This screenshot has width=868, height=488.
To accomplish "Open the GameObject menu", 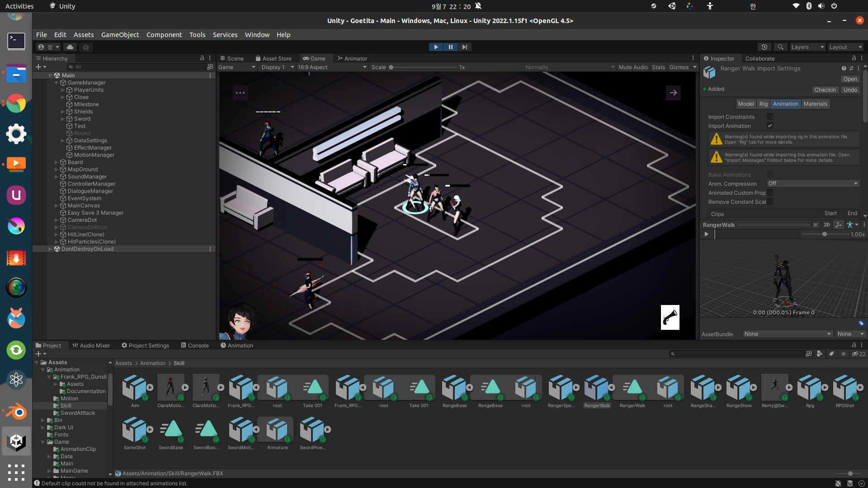I will click(120, 35).
